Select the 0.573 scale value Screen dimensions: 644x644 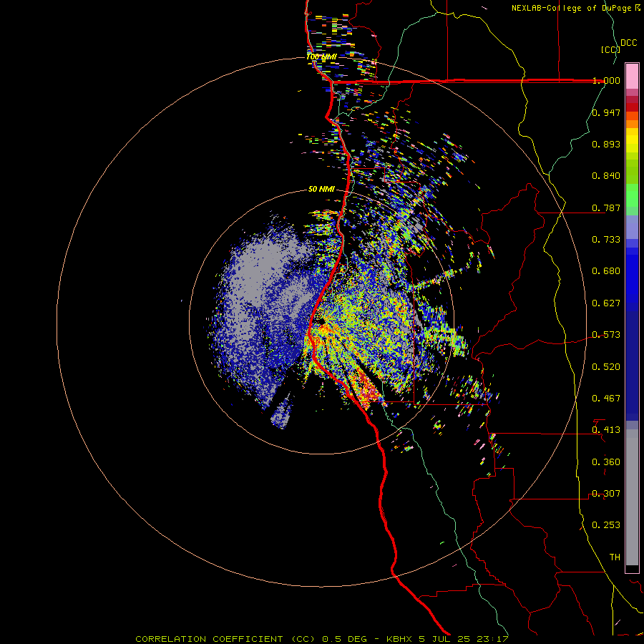coord(606,335)
